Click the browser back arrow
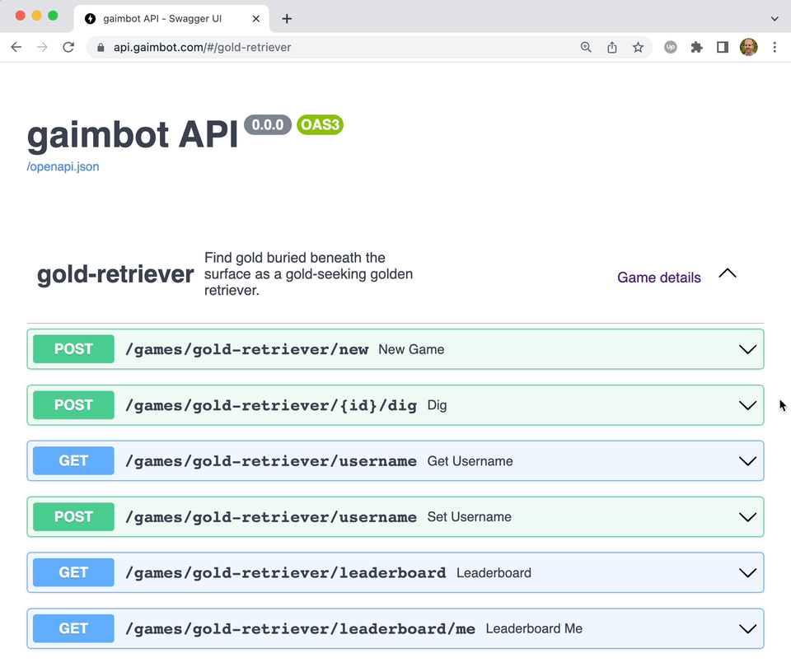 tap(16, 48)
